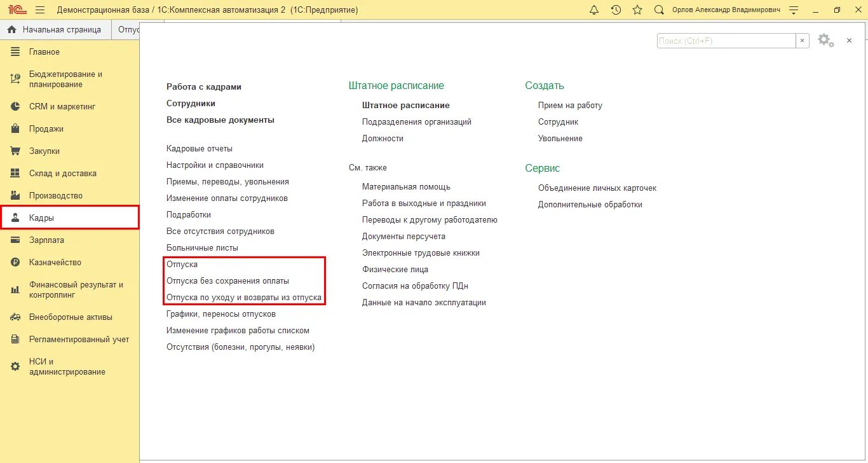Open Отпуска без сохранения оплаты
This screenshot has height=463, width=868.
[x=227, y=280]
